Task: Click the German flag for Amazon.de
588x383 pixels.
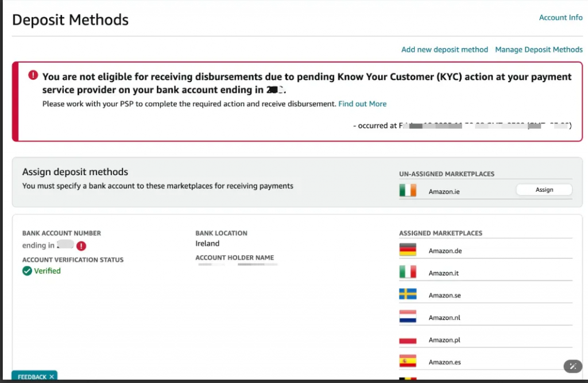Action: point(408,250)
